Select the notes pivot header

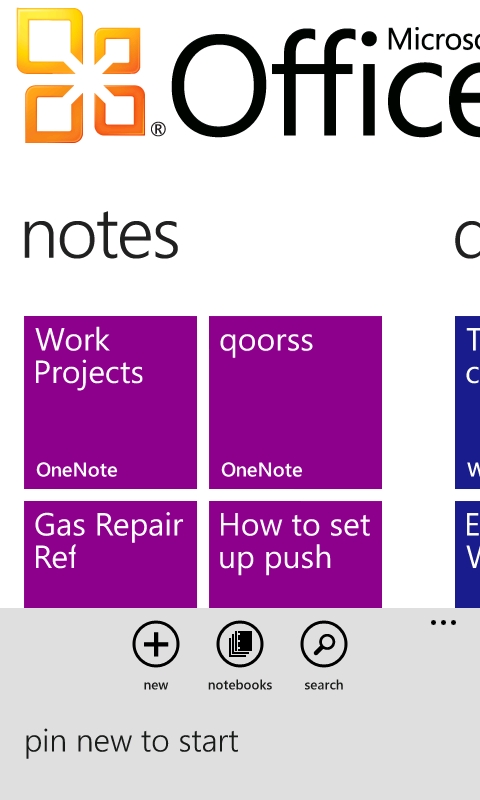100,237
